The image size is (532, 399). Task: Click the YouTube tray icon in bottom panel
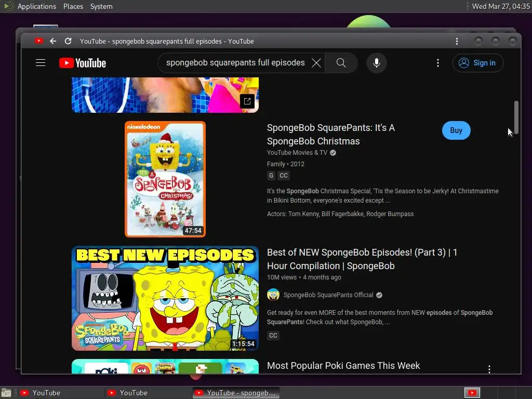click(472, 393)
